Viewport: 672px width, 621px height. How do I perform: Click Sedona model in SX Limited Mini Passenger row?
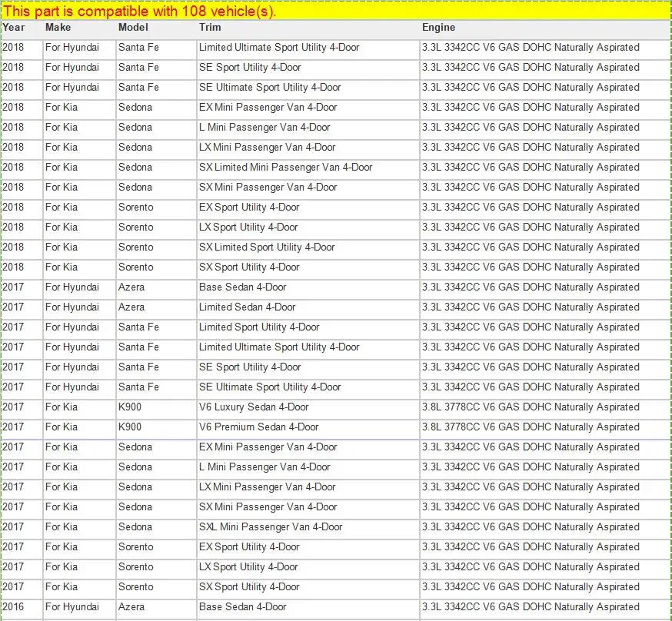pyautogui.click(x=135, y=168)
